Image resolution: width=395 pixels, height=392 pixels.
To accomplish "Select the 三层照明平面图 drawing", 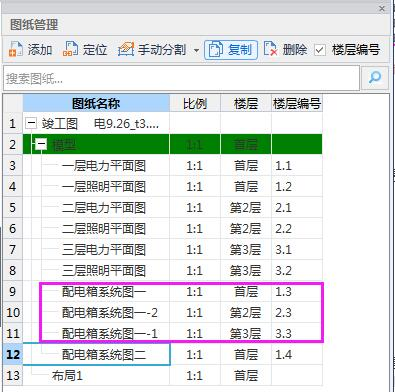I will [x=104, y=271].
